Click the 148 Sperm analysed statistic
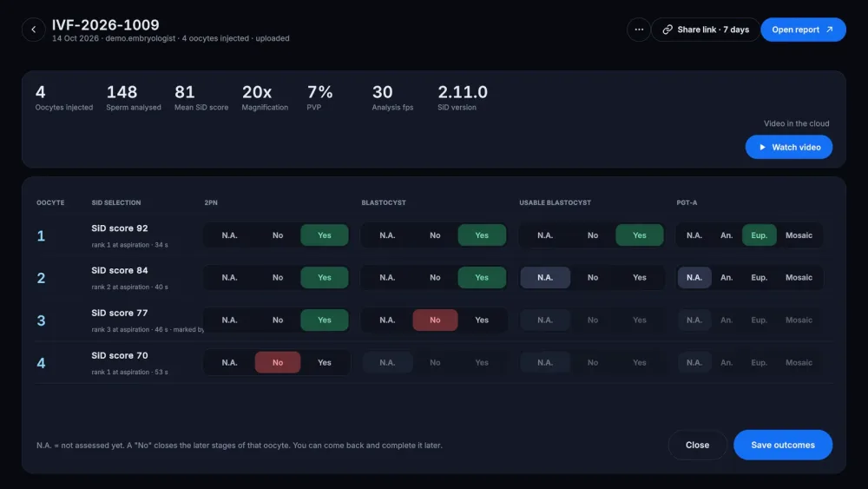The width and height of the screenshot is (868, 489). (134, 97)
